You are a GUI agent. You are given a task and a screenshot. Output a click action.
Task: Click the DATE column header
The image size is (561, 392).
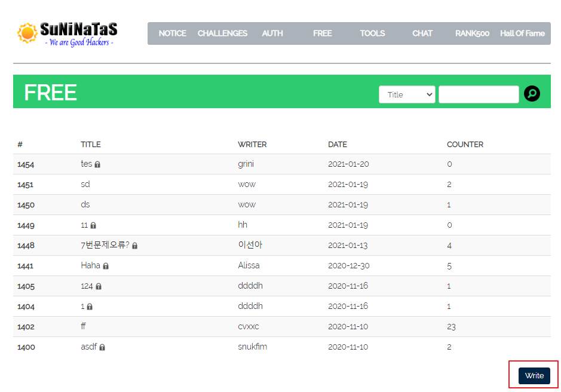click(x=338, y=145)
